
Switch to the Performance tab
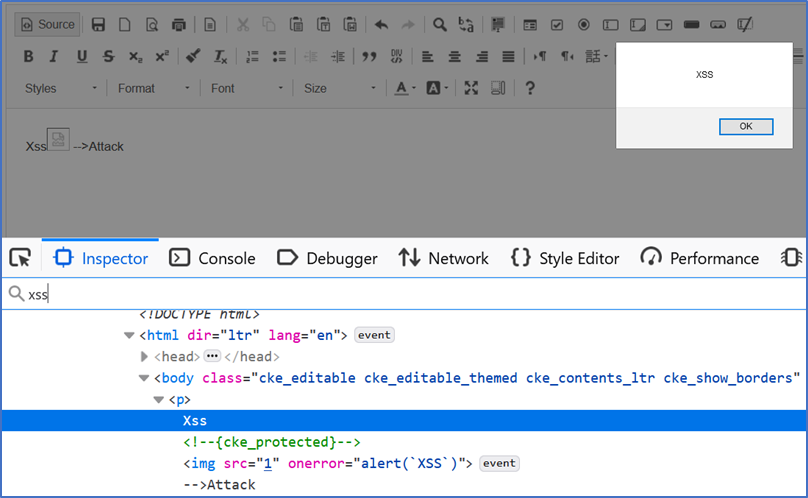[700, 258]
